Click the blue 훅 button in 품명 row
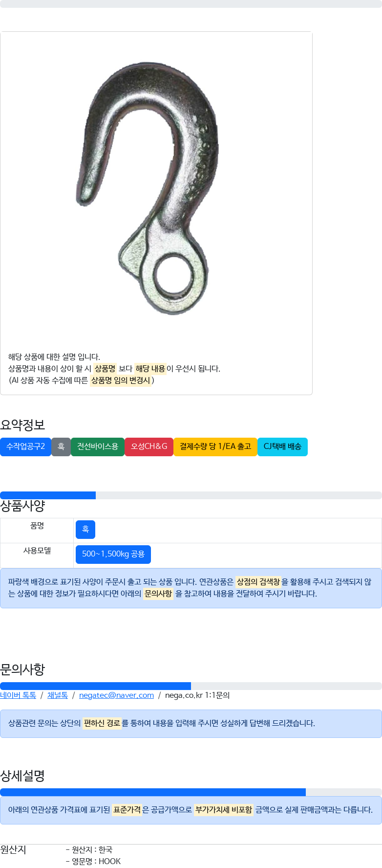The height and width of the screenshot is (868, 382). [x=85, y=530]
